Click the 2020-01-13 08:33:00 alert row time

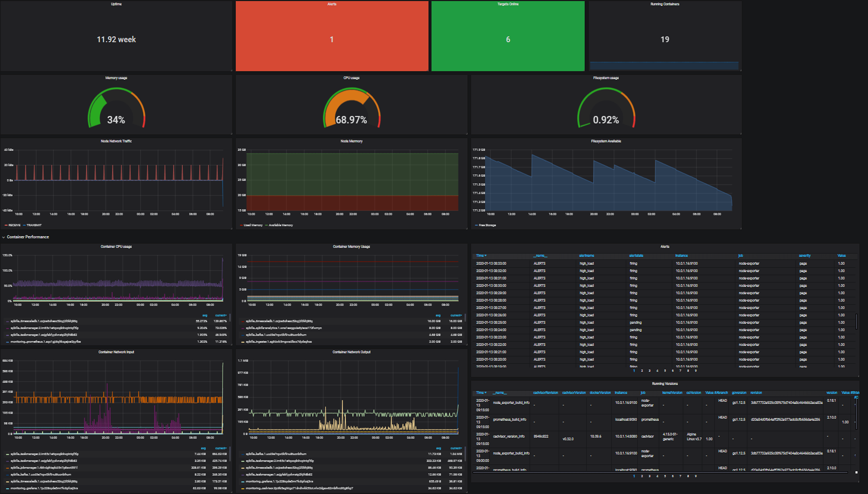pos(491,263)
